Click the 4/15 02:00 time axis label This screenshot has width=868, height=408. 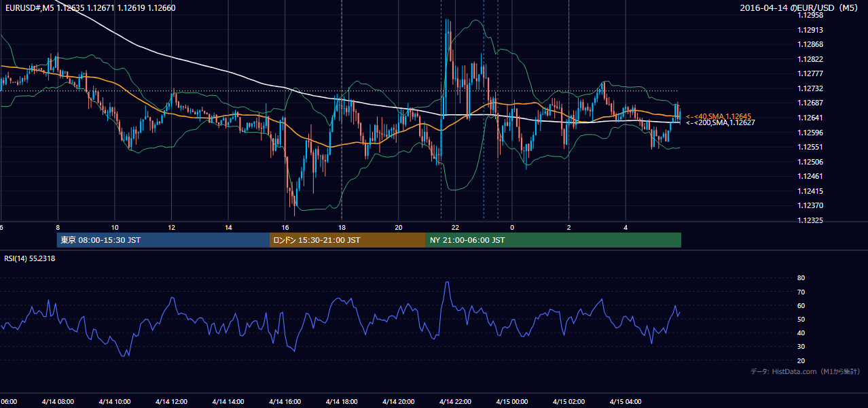[x=568, y=402]
